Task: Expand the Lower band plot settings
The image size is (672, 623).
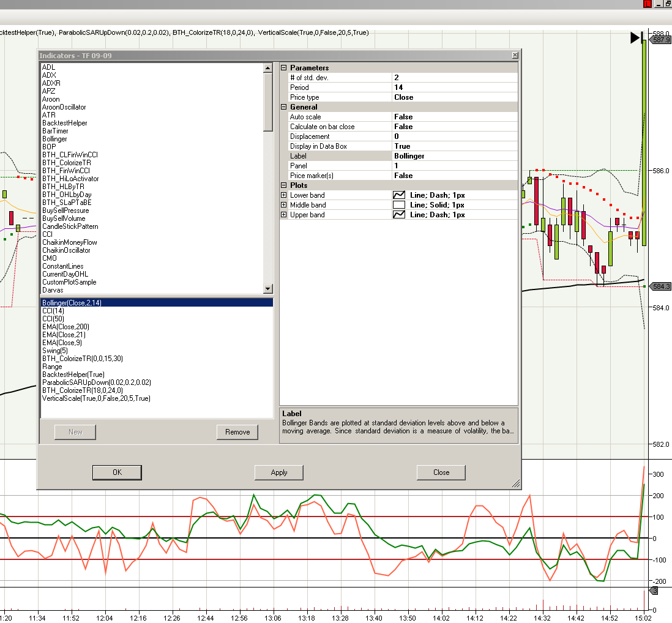Action: pos(284,195)
